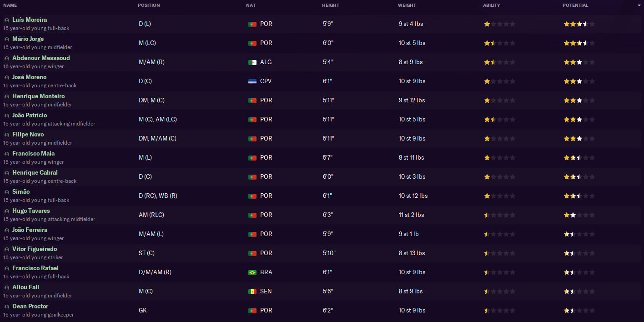Screen dimensions: 644x322
Task: Open Vítor Figueiredo's profile via his name
Action: tap(35, 249)
